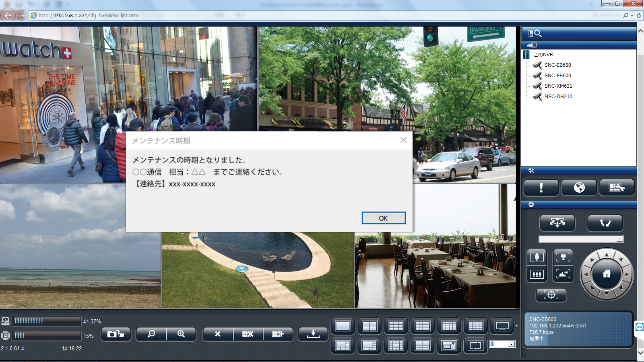Select camera SNC-EB630 in device tree
644x362 pixels.
[x=557, y=65]
